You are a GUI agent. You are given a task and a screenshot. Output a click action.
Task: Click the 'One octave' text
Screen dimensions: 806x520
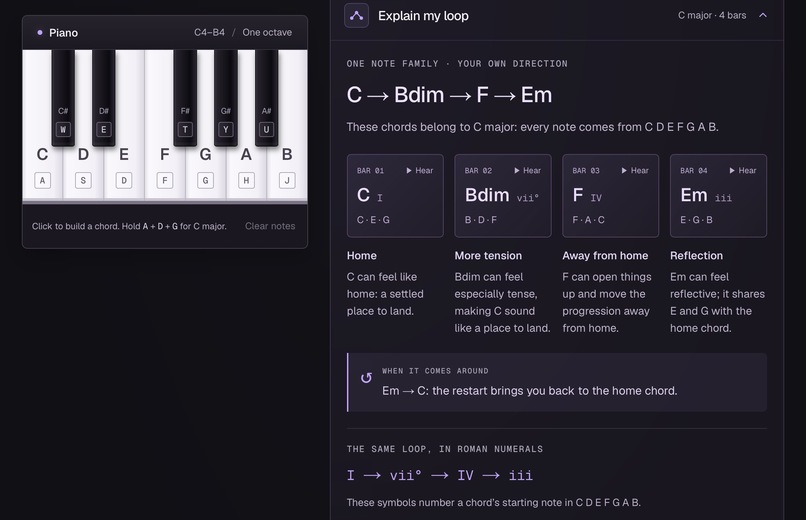point(267,32)
